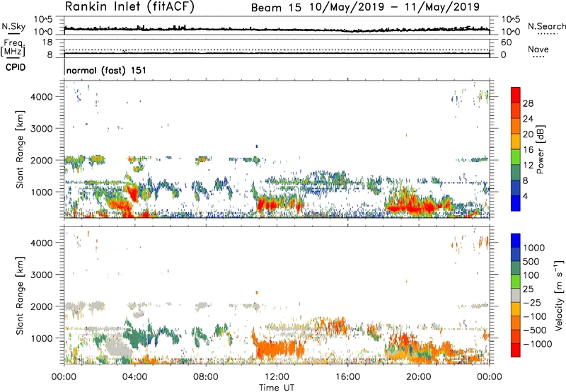Click the '−100' label on the velocity color bar
The image size is (566, 392).
point(535,316)
